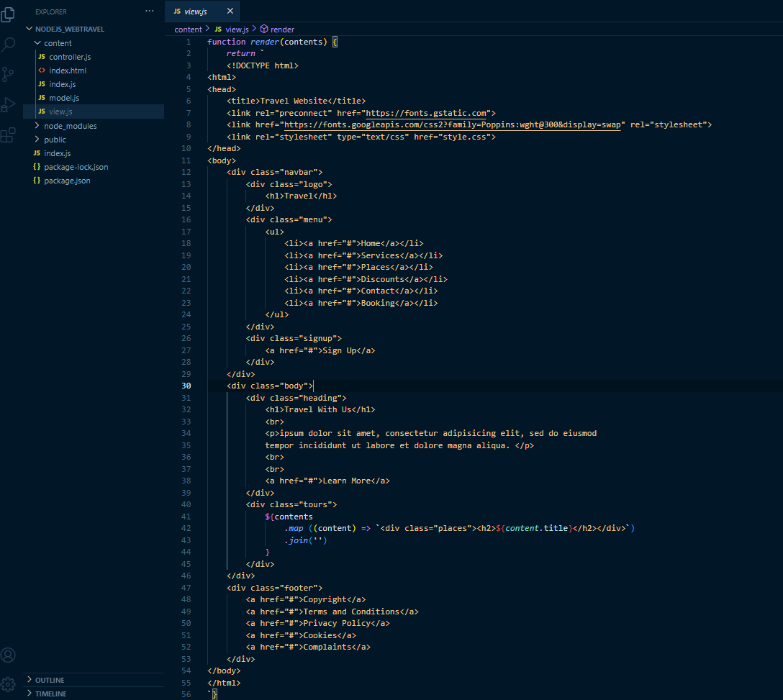Screen dimensions: 783x700
Task: Open the Run and Debug panel
Action: [9, 104]
